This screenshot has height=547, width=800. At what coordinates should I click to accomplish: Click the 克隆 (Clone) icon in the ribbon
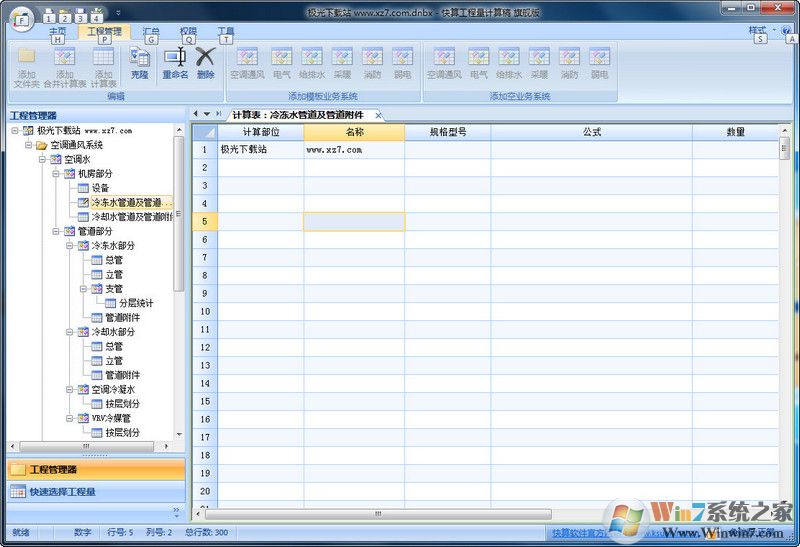point(139,62)
